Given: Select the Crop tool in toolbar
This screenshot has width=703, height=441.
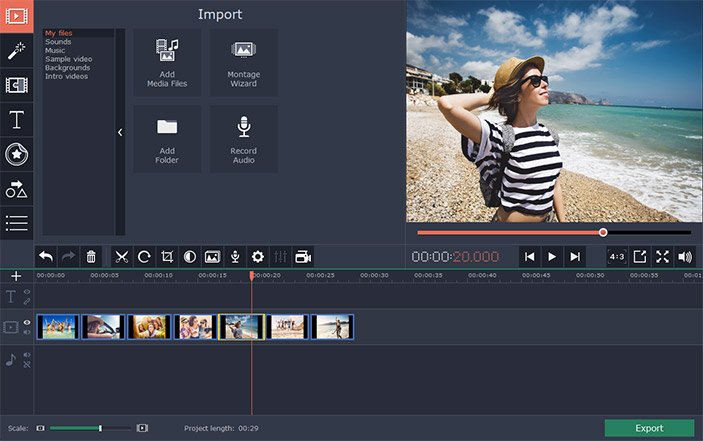Looking at the screenshot, I should point(167,257).
